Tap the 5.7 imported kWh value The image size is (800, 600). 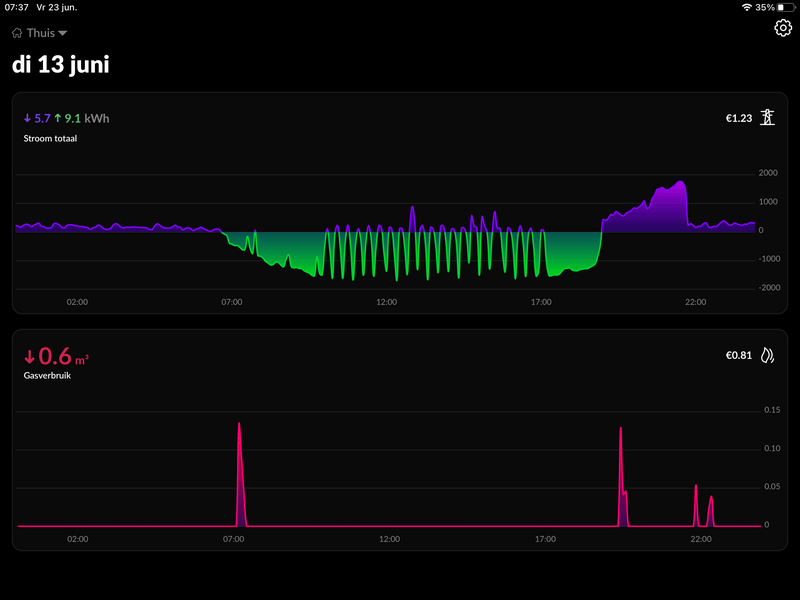tap(42, 118)
